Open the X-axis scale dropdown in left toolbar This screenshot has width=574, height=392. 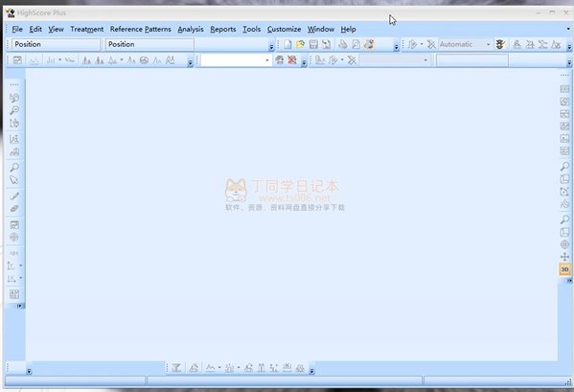click(20, 278)
